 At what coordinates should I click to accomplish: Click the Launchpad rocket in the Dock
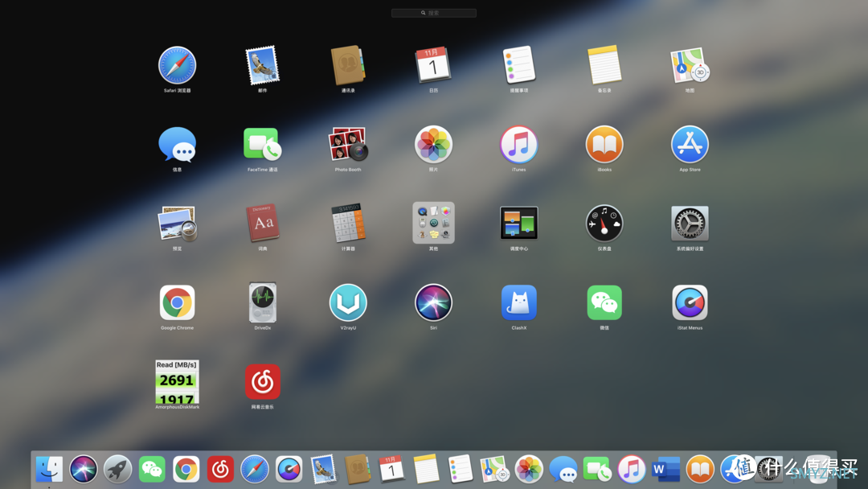coord(117,469)
